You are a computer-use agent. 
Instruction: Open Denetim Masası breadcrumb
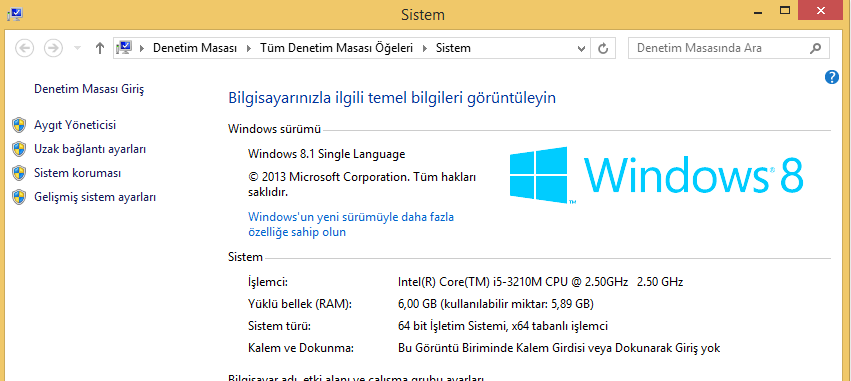195,48
